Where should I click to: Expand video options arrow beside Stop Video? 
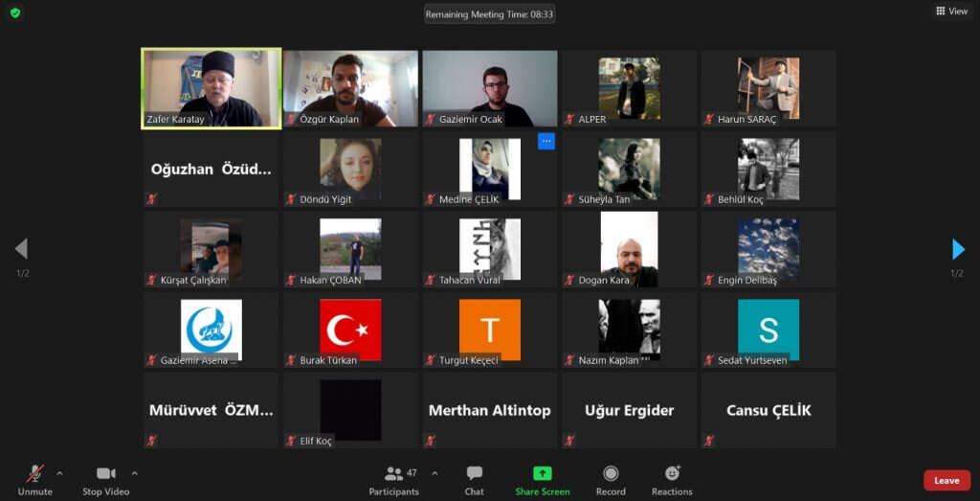134,473
